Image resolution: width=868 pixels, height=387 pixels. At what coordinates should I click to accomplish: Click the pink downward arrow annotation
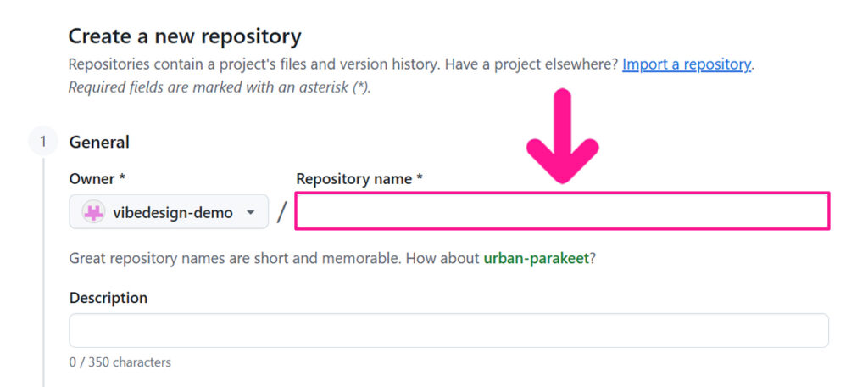click(x=562, y=137)
